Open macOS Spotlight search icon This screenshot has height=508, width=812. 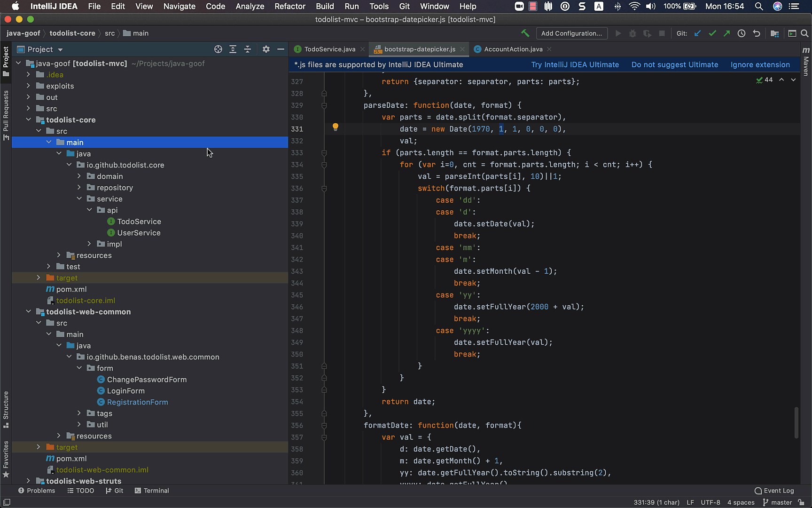pos(759,6)
